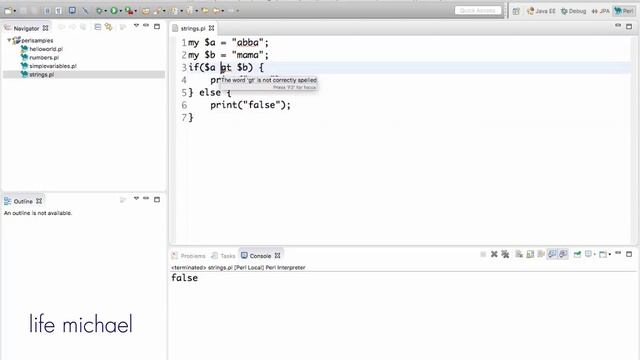This screenshot has width=640, height=360.
Task: Toggle Scroll Lock in Console toolbar
Action: pos(530,254)
